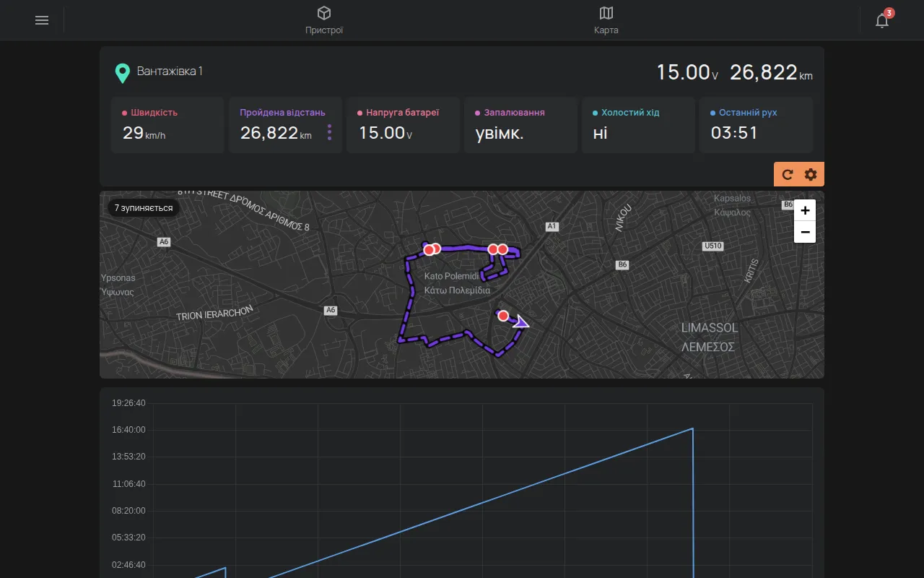Open the notifications bell
924x578 pixels.
(882, 20)
